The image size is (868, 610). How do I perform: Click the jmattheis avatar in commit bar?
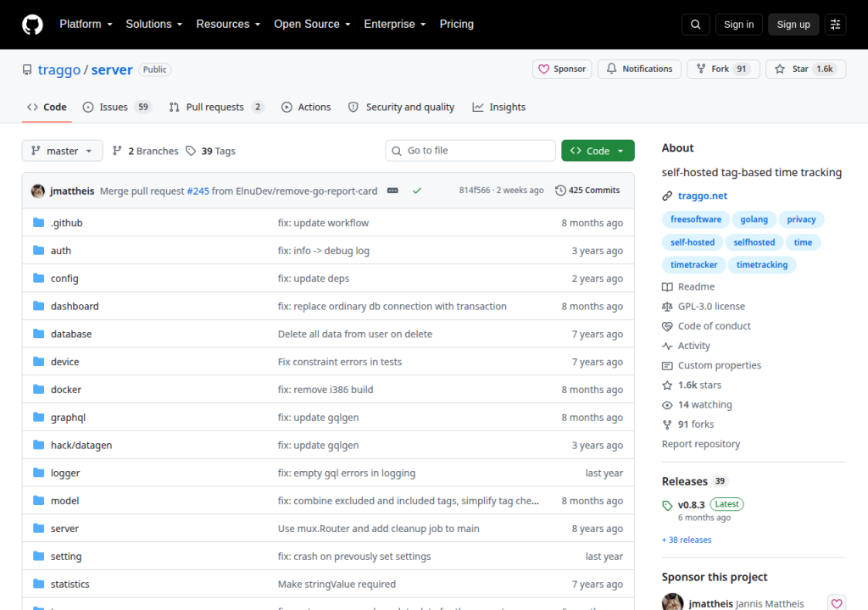(38, 191)
